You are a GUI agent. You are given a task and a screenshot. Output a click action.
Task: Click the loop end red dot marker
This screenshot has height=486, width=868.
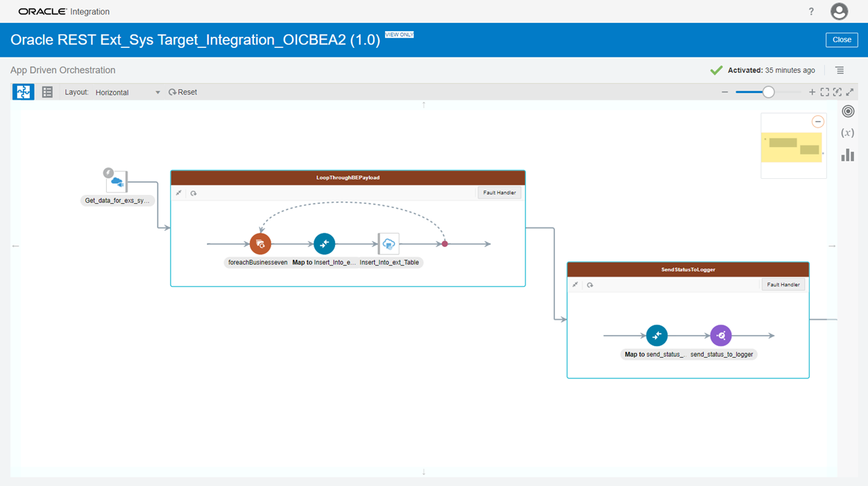(445, 244)
